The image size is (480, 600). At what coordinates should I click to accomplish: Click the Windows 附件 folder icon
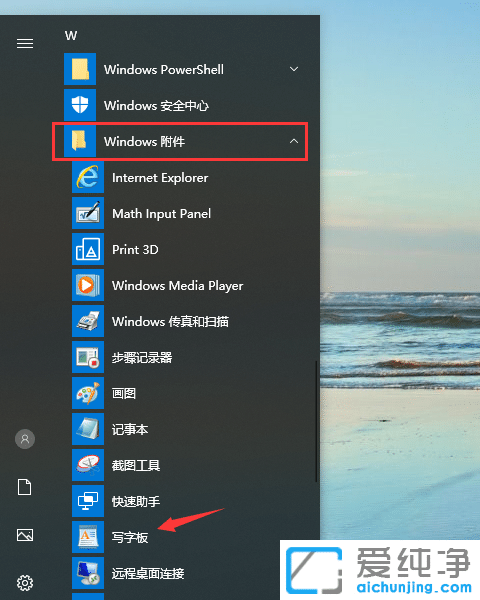[x=80, y=141]
